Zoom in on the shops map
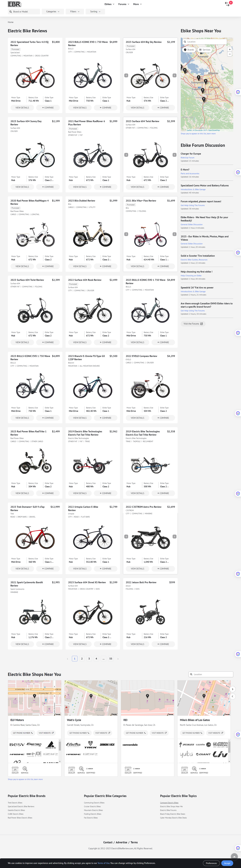241x868 pixels. tap(230, 50)
